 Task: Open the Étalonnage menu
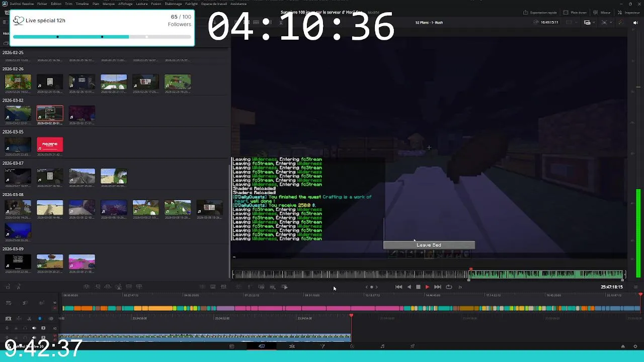click(174, 4)
